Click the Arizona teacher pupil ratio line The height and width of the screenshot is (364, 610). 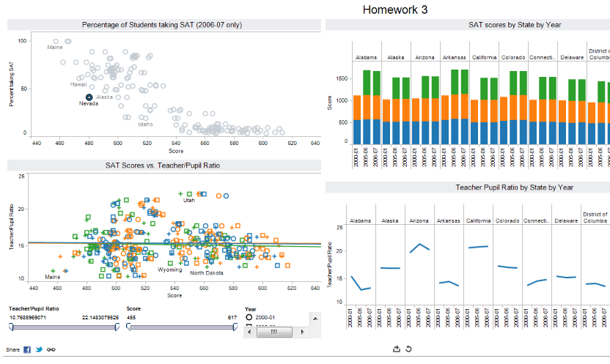pyautogui.click(x=419, y=248)
